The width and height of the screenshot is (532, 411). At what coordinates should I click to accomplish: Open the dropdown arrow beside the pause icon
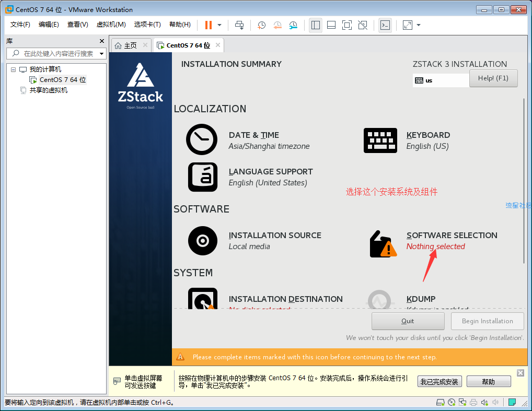219,25
